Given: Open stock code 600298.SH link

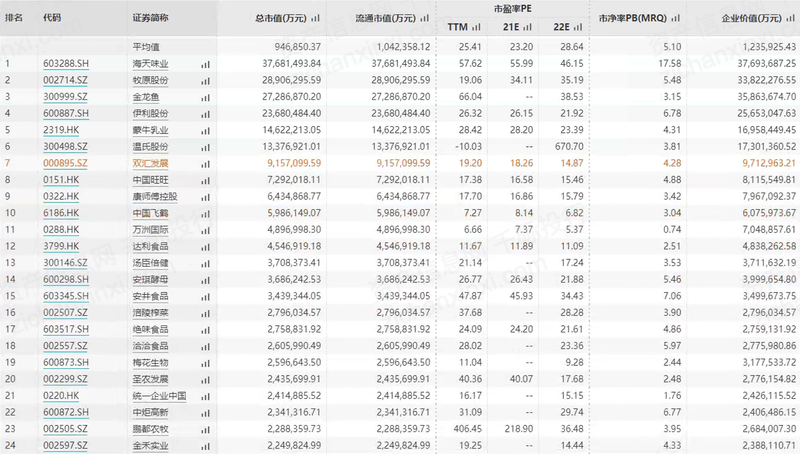Looking at the screenshot, I should pyautogui.click(x=66, y=280).
